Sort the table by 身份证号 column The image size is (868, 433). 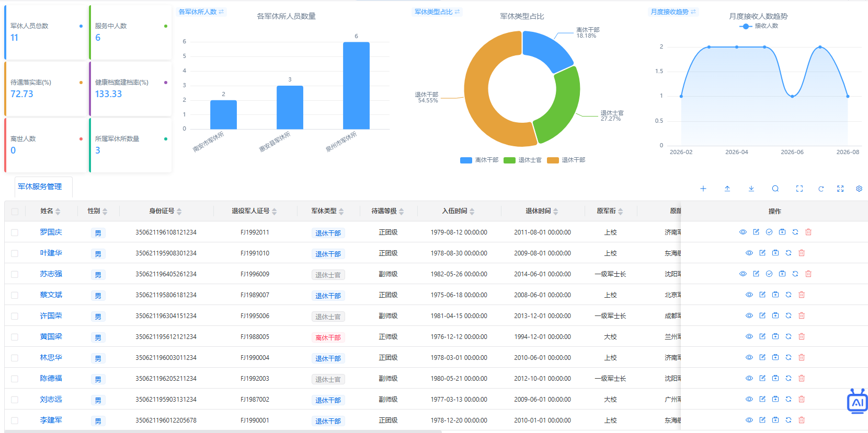[179, 212]
